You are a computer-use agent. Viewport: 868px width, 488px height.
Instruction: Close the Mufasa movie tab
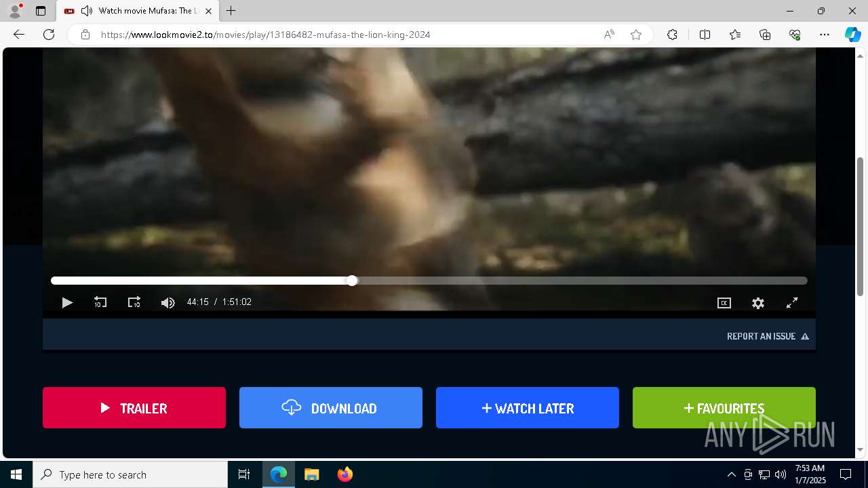(208, 11)
